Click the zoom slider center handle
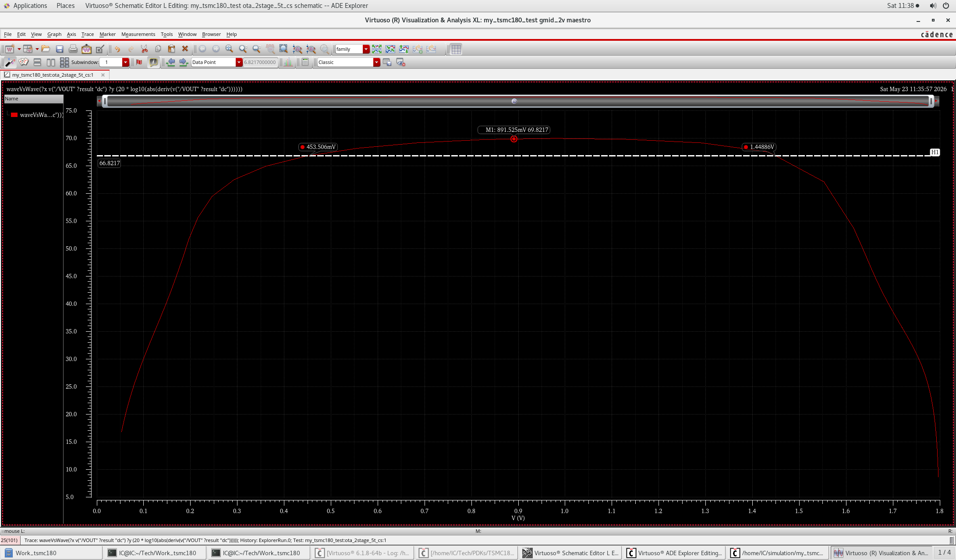The image size is (956, 560). [x=514, y=101]
